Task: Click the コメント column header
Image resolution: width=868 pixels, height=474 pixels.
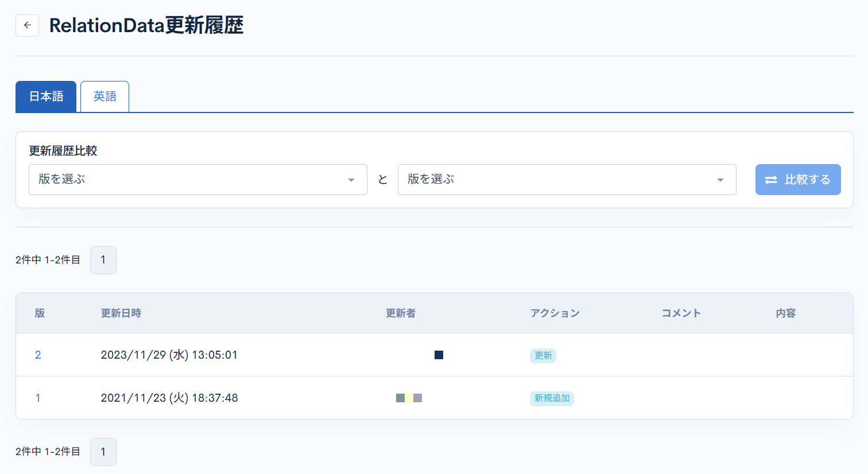Action: [681, 313]
